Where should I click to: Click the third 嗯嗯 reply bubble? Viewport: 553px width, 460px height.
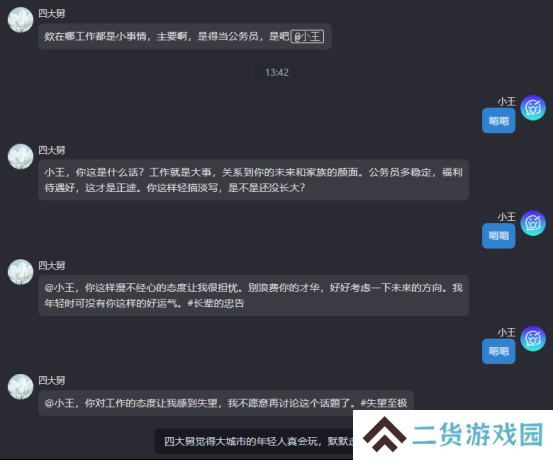498,351
